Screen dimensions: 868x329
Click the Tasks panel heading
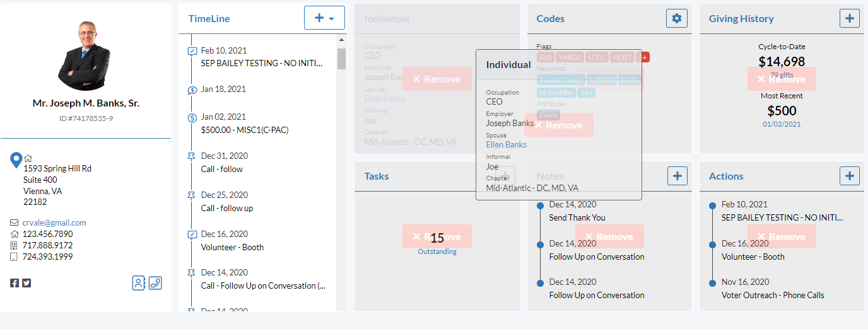tap(377, 176)
